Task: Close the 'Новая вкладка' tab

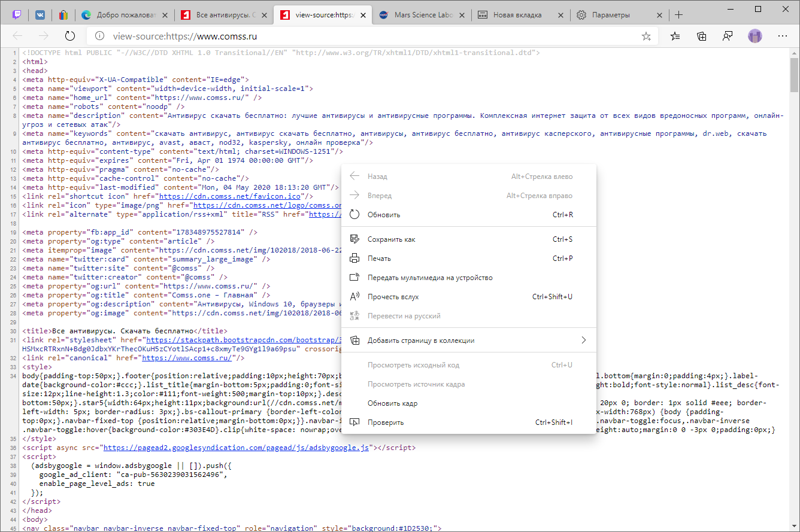Action: point(559,15)
